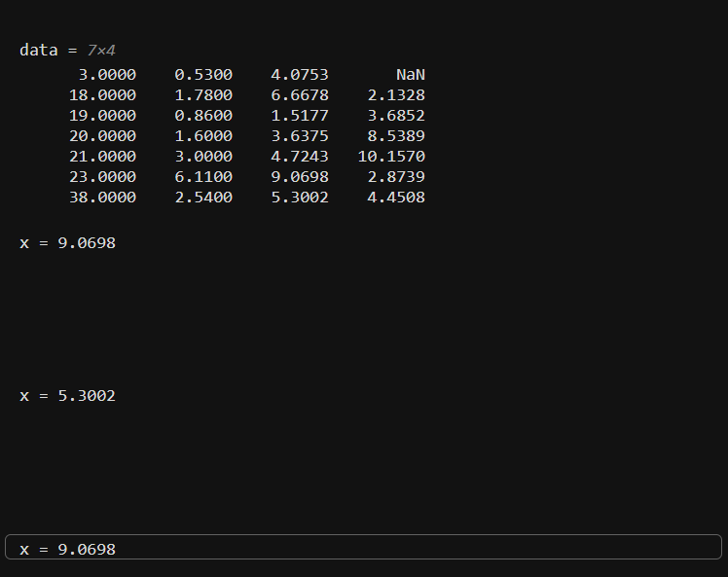Click the value 9.0698 in the data matrix

pos(300,176)
